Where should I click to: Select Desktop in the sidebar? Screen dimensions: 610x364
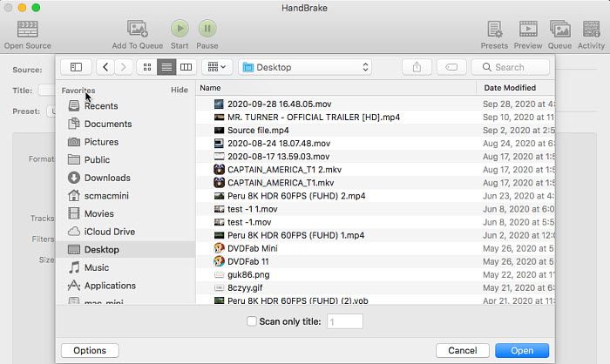pos(125,249)
